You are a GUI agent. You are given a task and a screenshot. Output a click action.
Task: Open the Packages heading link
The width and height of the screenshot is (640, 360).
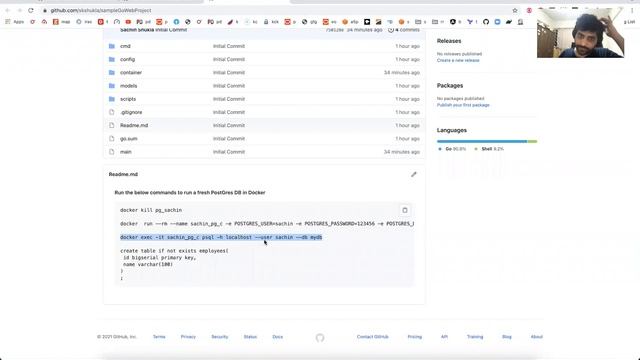click(450, 86)
